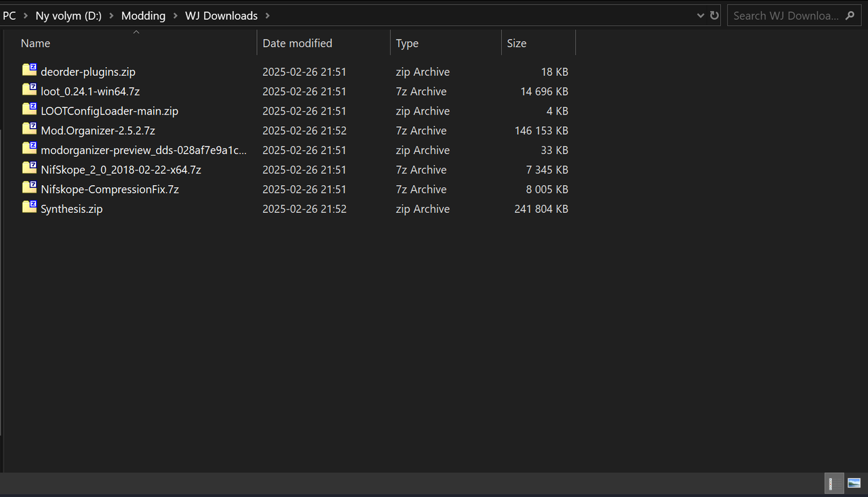Go to PC in breadcrumb
The image size is (868, 497).
click(9, 16)
